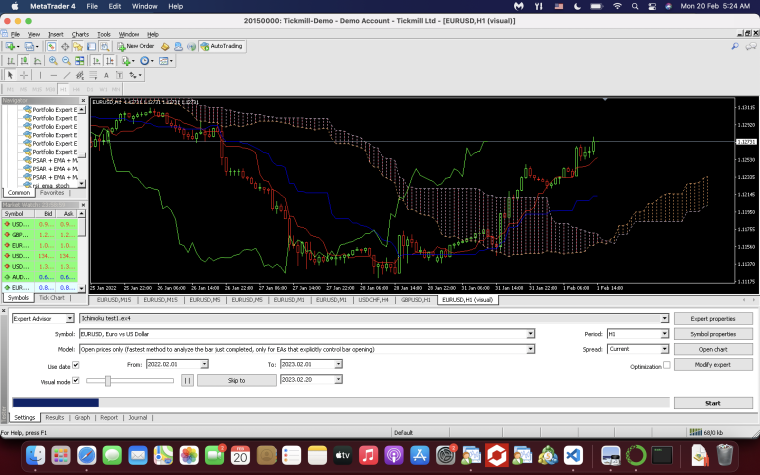This screenshot has width=760, height=475.
Task: Select the trendline drawing tool
Action: click(x=67, y=75)
